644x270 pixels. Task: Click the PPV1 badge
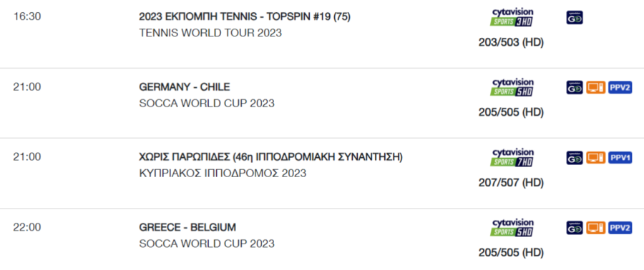pyautogui.click(x=620, y=157)
